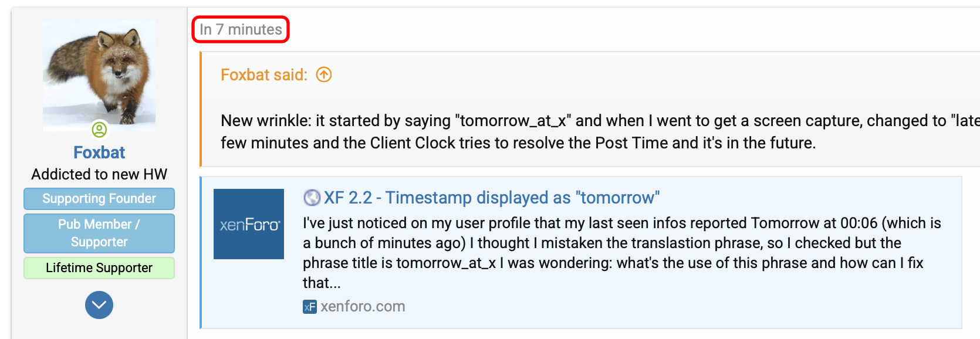Click the link preview description text

click(x=622, y=253)
